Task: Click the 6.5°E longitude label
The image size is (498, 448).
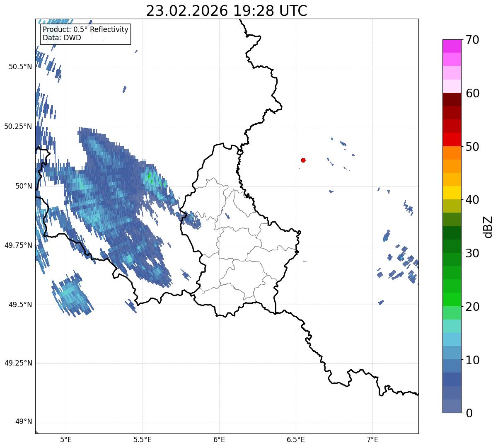Action: tap(296, 440)
